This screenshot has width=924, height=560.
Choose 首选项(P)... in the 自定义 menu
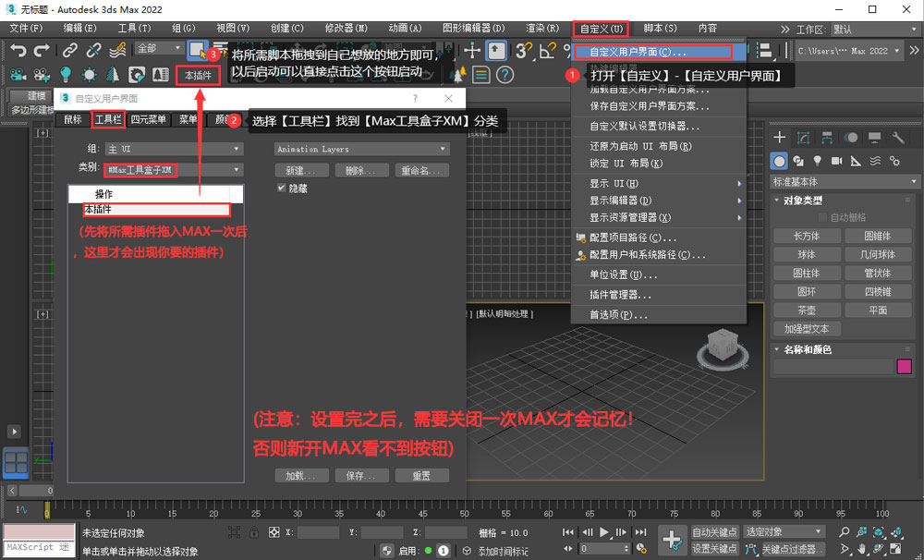(659, 315)
